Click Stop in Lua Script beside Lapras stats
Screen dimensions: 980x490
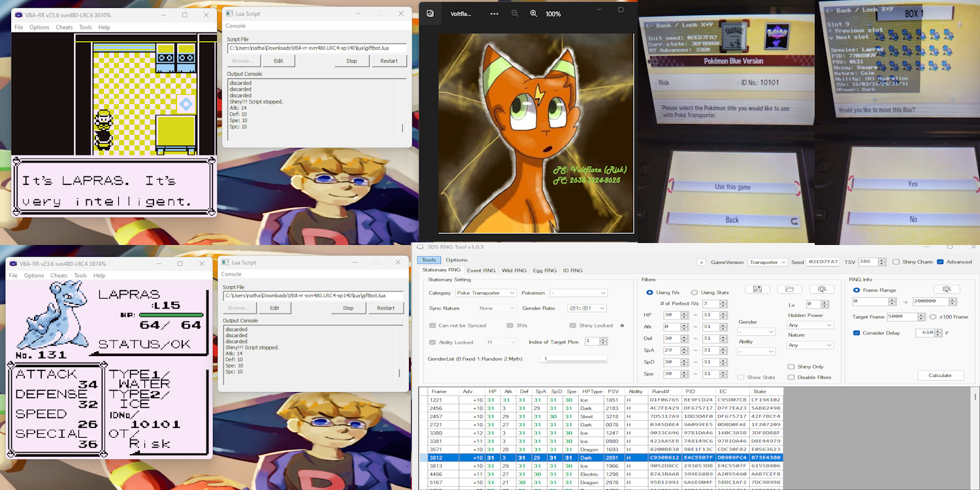tap(348, 308)
